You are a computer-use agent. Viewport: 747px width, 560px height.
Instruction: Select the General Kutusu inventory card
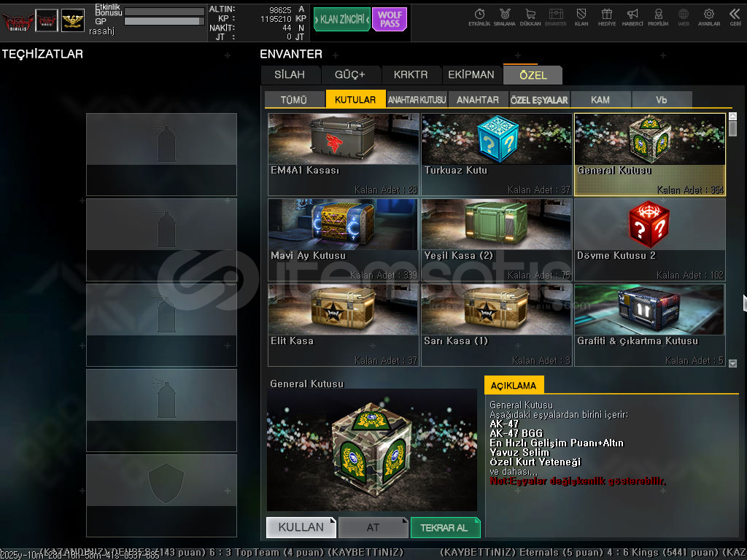(650, 155)
